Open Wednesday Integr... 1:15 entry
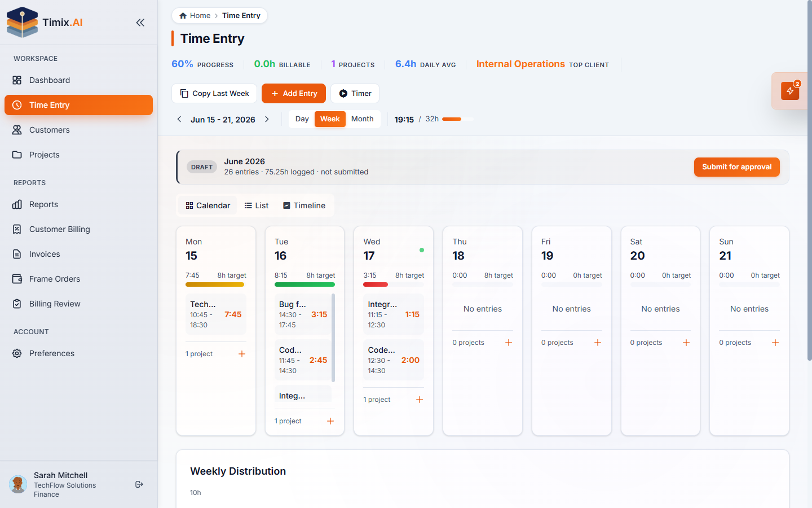Screen dimensions: 812x508 [x=394, y=314]
